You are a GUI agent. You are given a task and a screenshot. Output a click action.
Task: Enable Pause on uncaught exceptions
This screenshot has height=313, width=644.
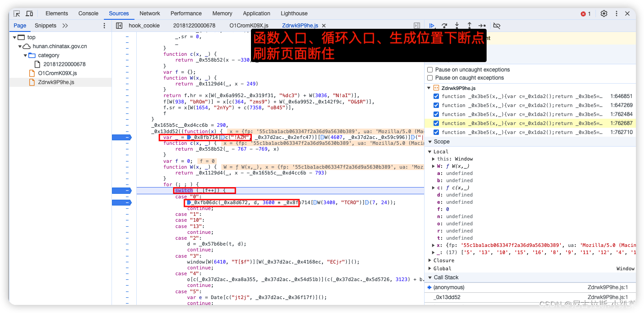point(429,69)
